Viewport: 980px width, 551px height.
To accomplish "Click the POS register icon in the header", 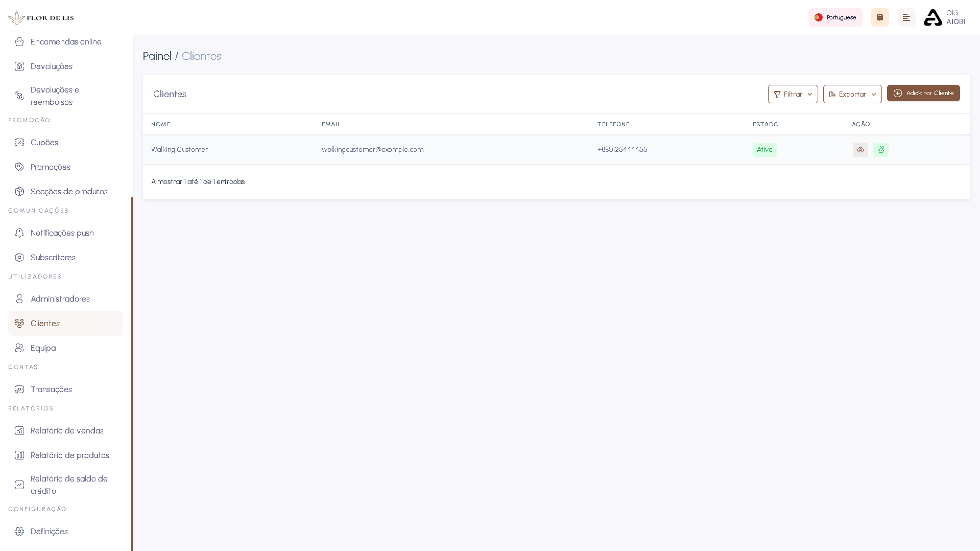I will click(879, 17).
